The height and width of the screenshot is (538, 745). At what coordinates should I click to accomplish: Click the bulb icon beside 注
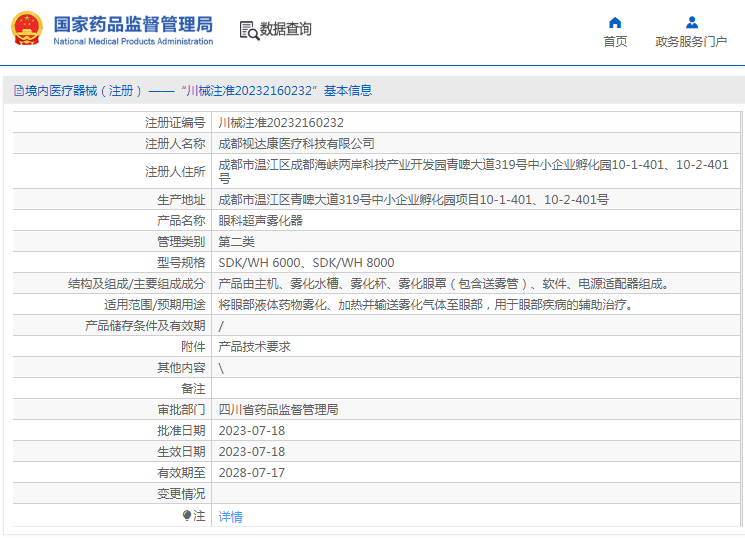tap(187, 516)
